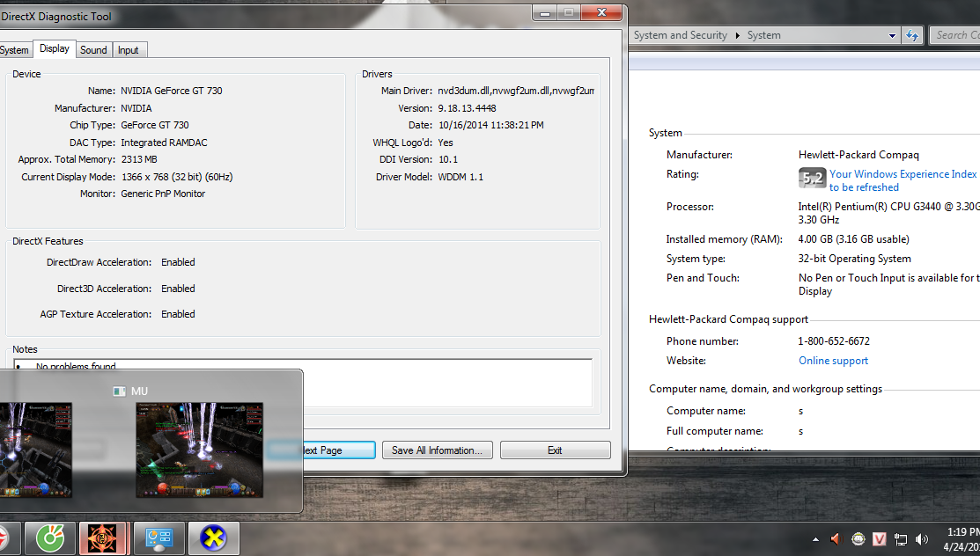Click Save All Information button
Image resolution: width=980 pixels, height=556 pixels.
(436, 450)
